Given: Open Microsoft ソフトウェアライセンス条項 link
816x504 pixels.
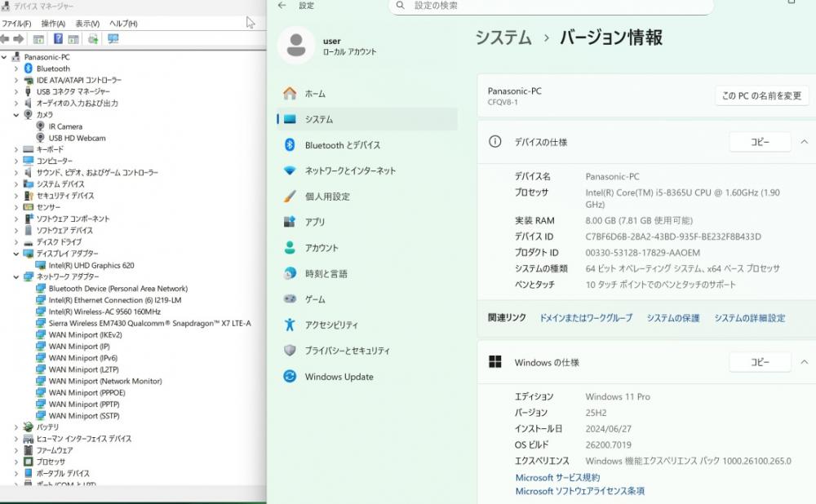Looking at the screenshot, I should click(579, 491).
